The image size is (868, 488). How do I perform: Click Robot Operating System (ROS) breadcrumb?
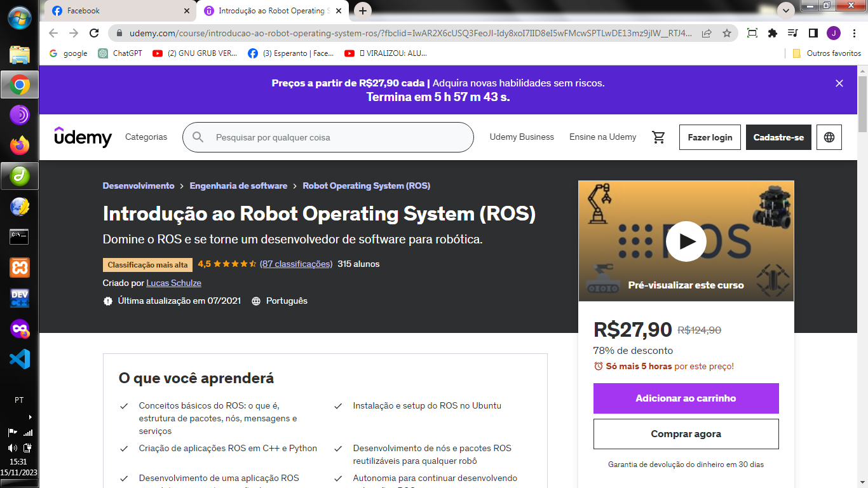[367, 186]
